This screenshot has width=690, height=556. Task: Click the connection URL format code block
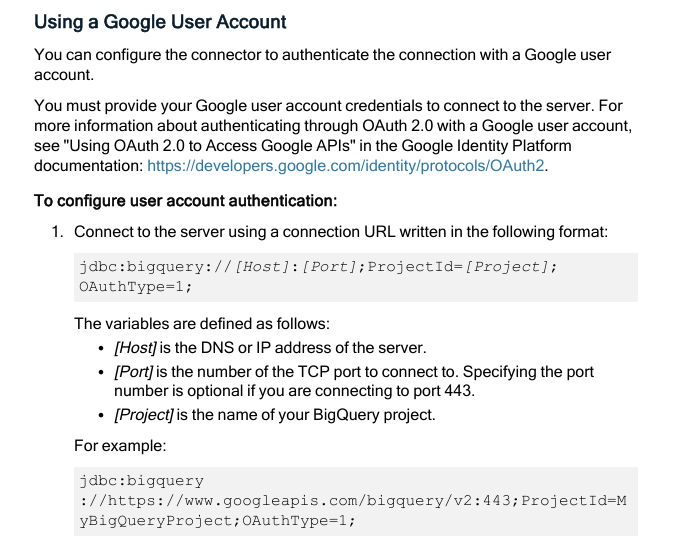[356, 277]
